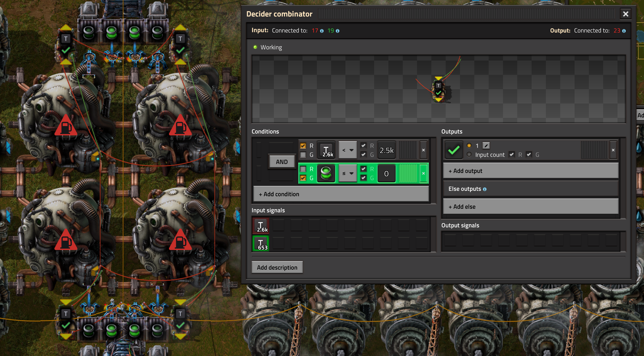This screenshot has height=356, width=644.
Task: Select the green item signal in second condition
Action: (326, 173)
